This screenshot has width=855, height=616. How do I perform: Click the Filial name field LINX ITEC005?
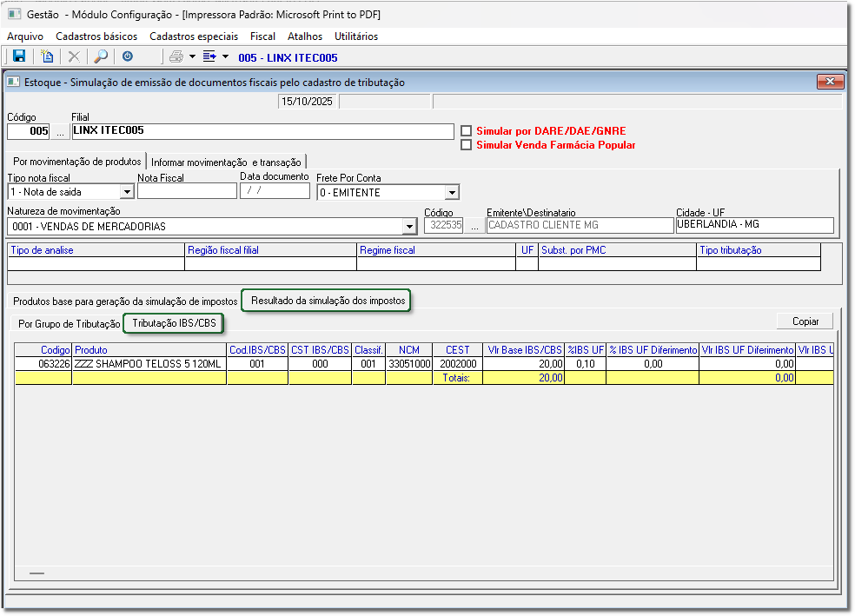(262, 131)
